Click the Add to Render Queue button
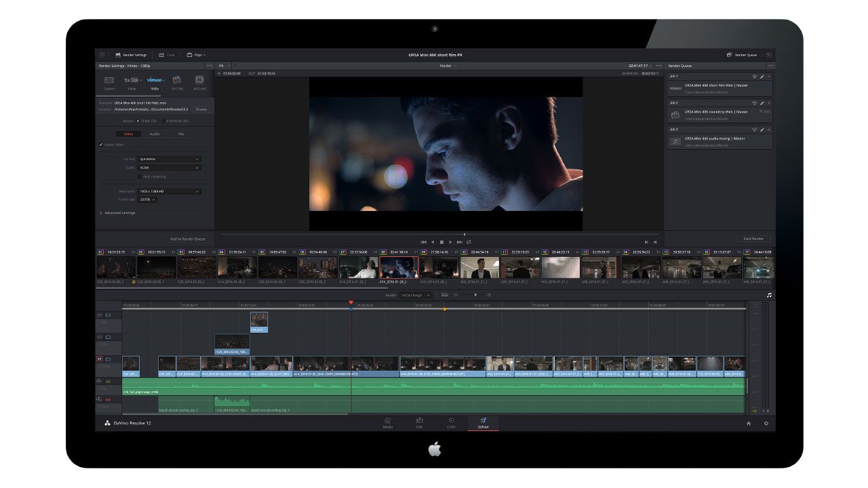Screen dimensions: 868x488 click(188, 239)
